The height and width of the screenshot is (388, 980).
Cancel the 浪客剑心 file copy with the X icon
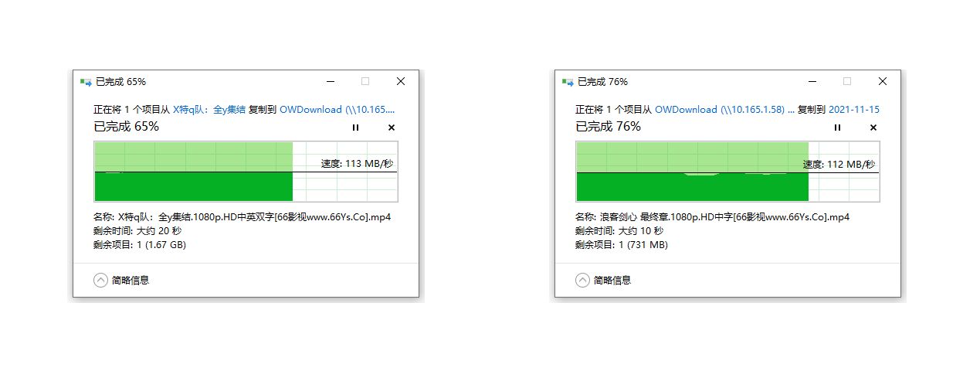873,128
